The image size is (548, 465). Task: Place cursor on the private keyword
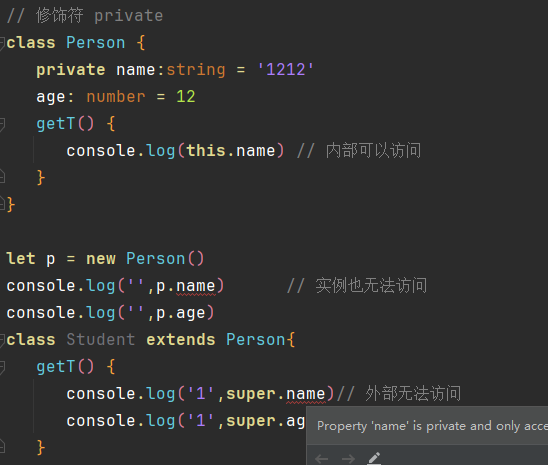point(71,70)
